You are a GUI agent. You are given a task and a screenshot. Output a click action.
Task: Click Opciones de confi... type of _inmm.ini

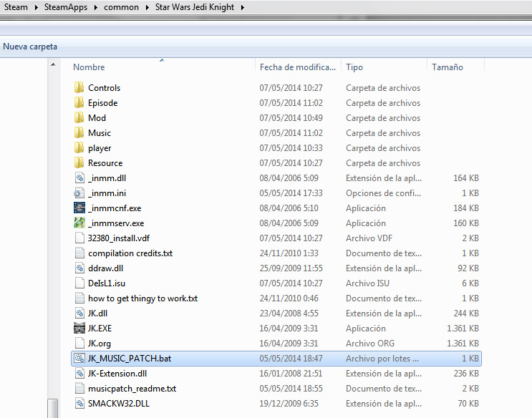383,193
